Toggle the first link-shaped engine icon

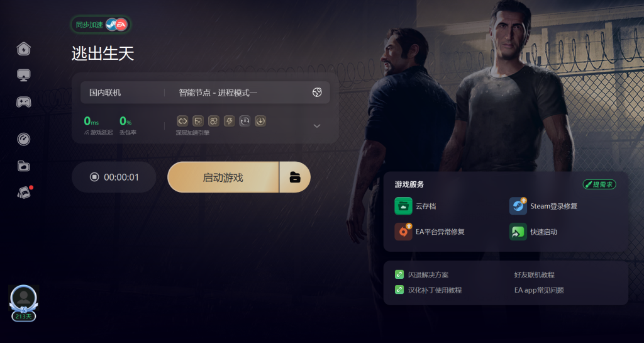(182, 121)
